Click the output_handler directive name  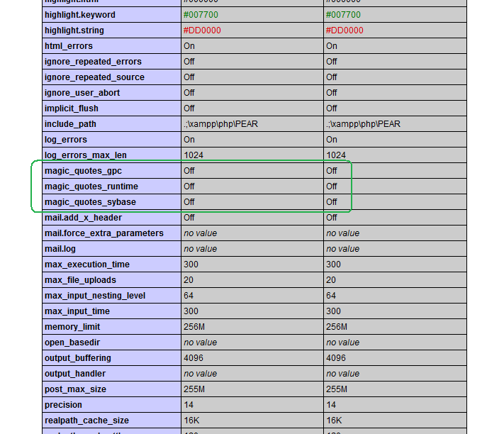coord(75,374)
